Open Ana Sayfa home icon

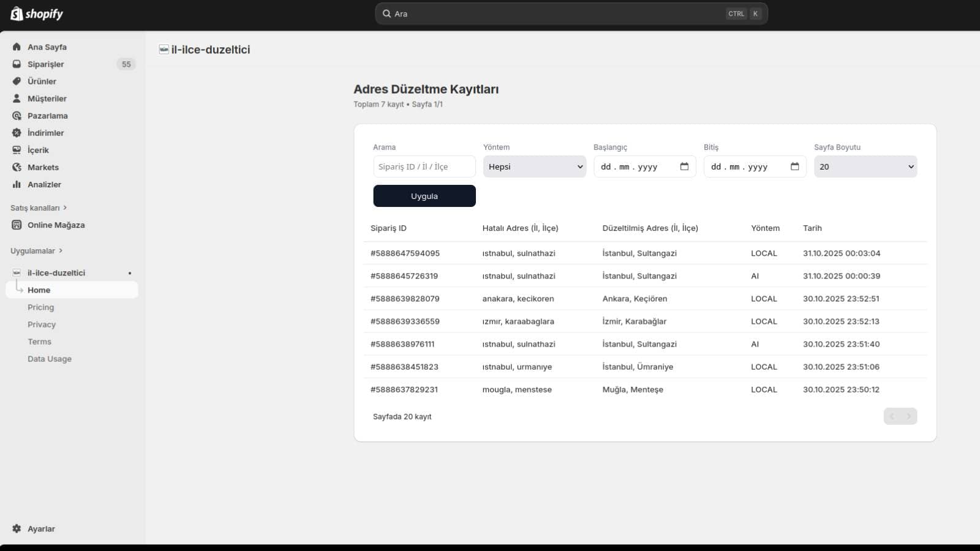(x=17, y=47)
